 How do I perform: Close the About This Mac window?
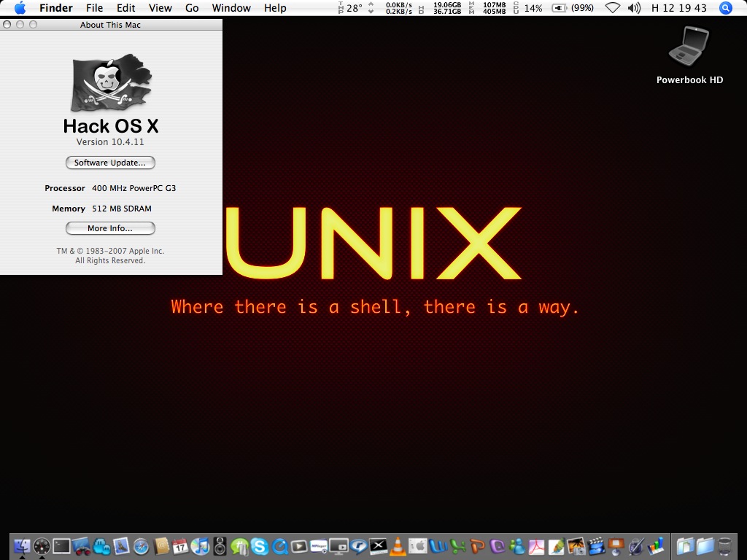coord(7,24)
